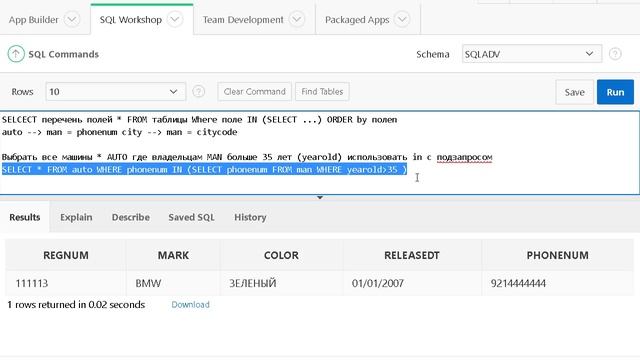Screen dimensions: 640x360
Task: Download the query results
Action: point(190,304)
